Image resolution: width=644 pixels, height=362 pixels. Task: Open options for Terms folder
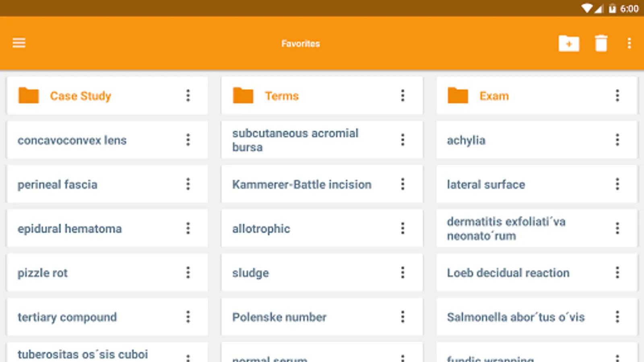pyautogui.click(x=402, y=96)
